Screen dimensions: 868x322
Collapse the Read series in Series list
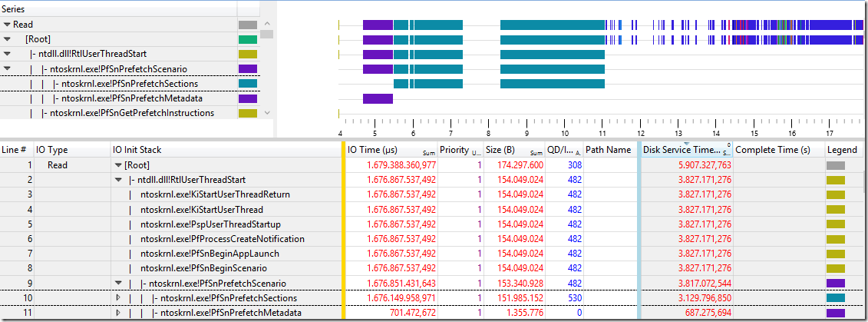[x=7, y=25]
